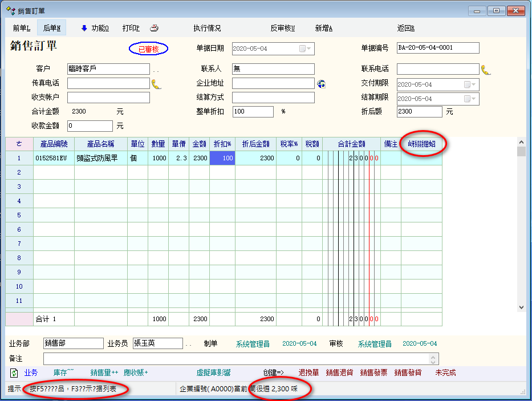This screenshot has height=401, width=532.
Task: Click the green refresh icon beside 业务
Action: (14, 373)
